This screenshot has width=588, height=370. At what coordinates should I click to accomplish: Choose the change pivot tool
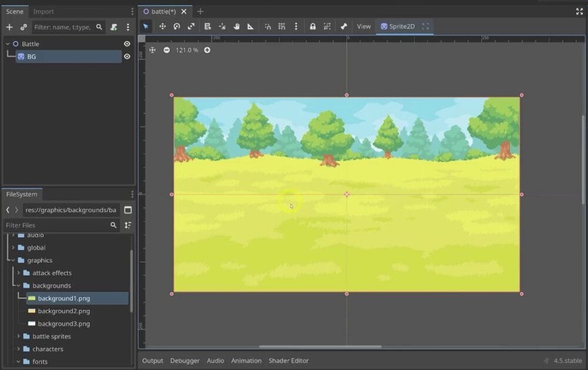(222, 26)
